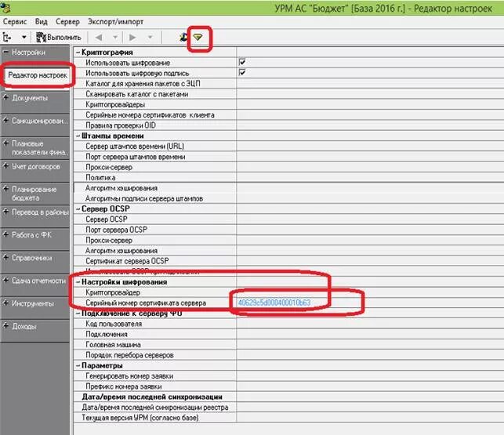
Task: Collapse the Сервер OCSP group
Action: [78, 209]
